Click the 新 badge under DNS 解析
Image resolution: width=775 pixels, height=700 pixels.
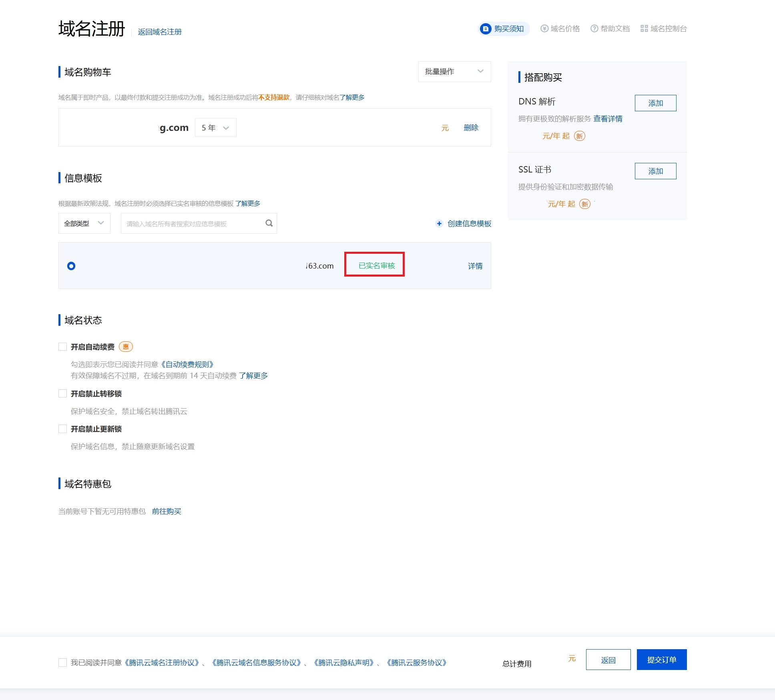[580, 136]
